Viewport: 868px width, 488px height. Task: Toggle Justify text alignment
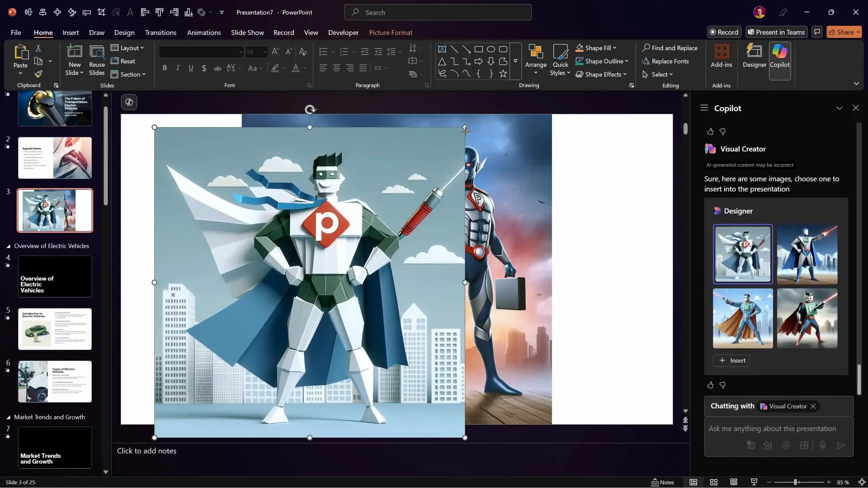click(x=363, y=68)
